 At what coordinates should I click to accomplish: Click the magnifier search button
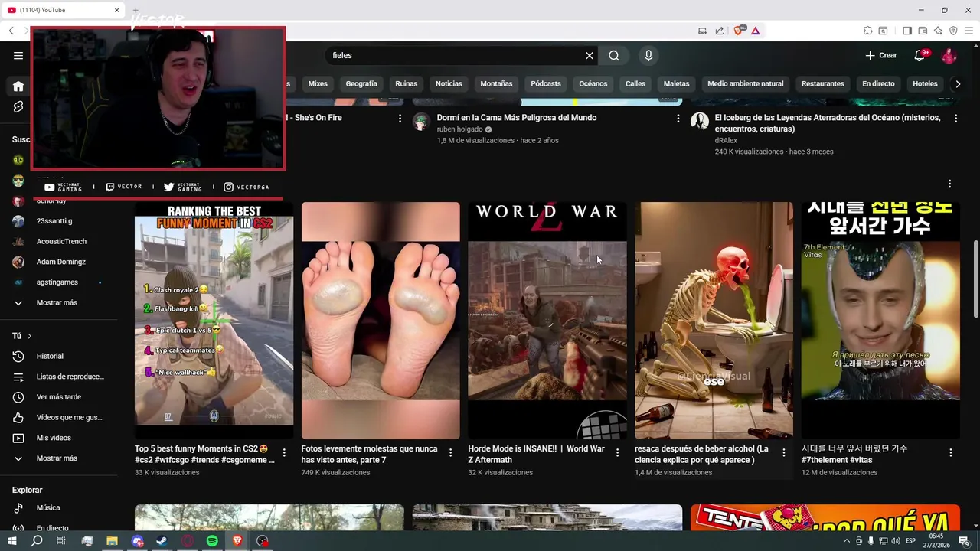614,55
